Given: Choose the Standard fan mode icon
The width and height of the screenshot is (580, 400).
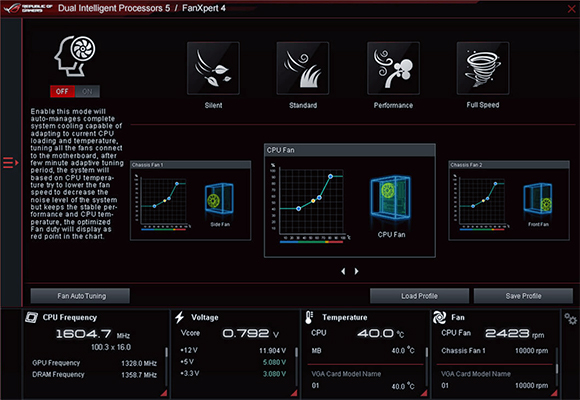Looking at the screenshot, I should click(303, 68).
